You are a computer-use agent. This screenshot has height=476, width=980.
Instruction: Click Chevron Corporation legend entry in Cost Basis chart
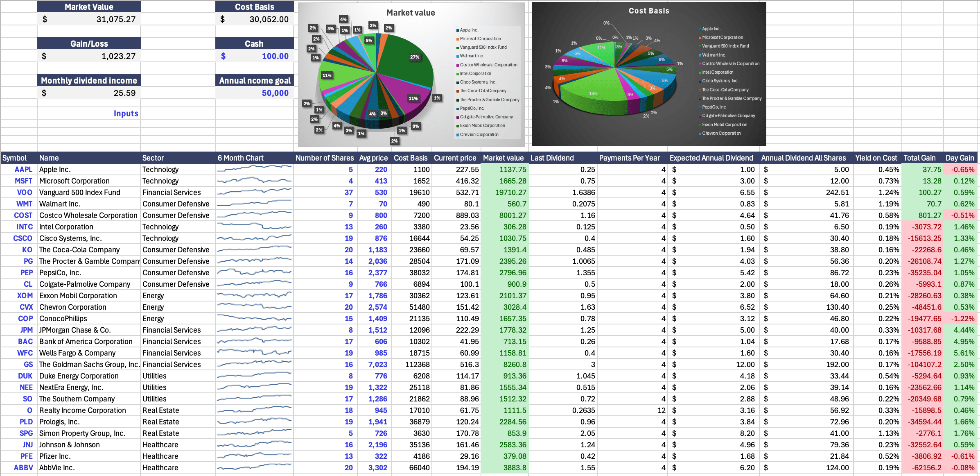coord(721,133)
